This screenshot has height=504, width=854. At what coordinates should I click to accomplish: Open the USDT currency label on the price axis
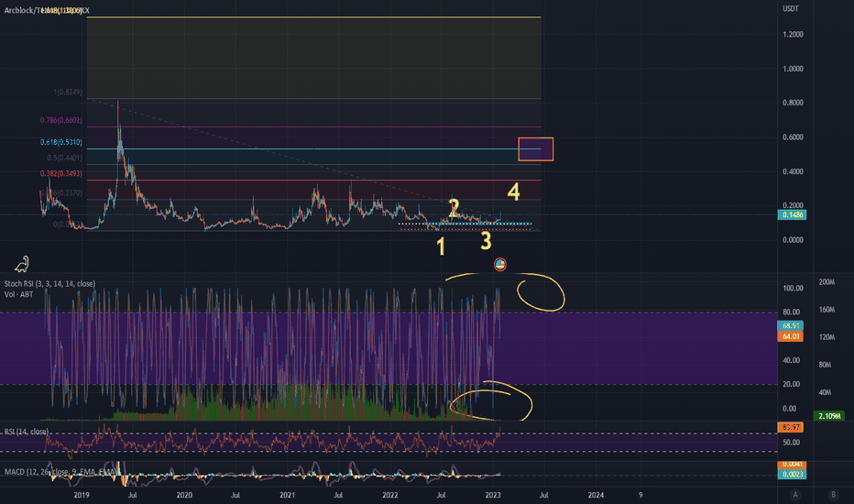(x=791, y=9)
